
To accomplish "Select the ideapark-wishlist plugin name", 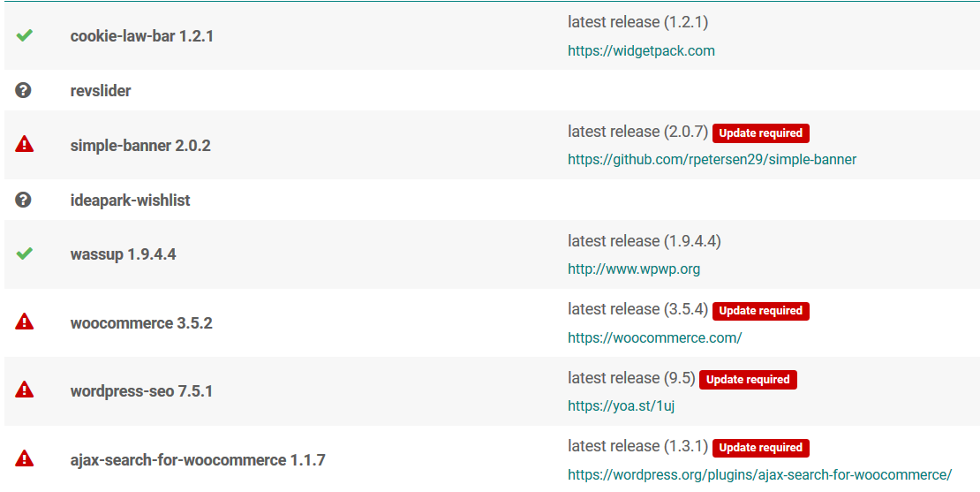I will pos(130,200).
